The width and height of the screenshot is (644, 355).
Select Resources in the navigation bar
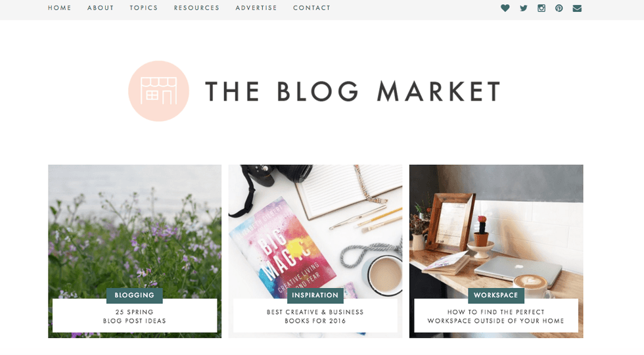[x=196, y=8]
